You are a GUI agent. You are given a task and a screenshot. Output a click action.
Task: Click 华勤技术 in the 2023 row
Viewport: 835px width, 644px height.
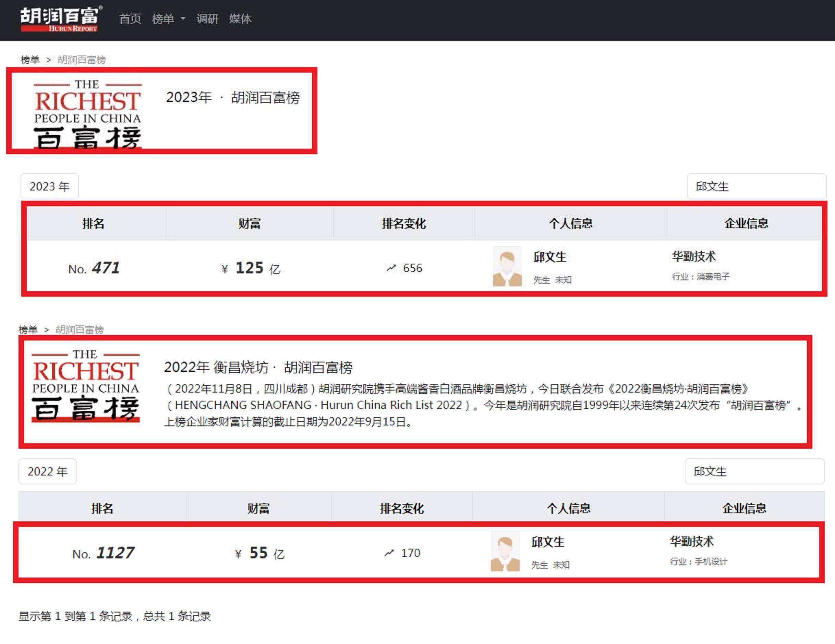coord(694,256)
